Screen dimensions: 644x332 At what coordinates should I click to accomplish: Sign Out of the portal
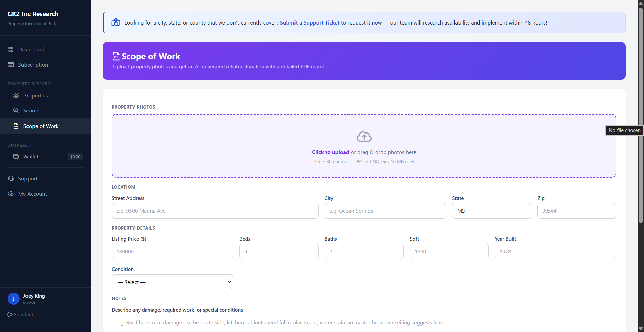pos(20,314)
